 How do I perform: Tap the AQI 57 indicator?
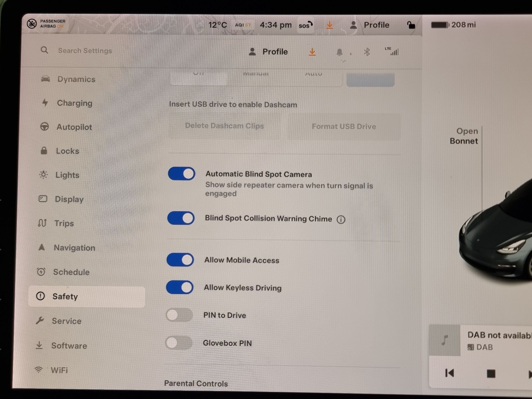[243, 25]
